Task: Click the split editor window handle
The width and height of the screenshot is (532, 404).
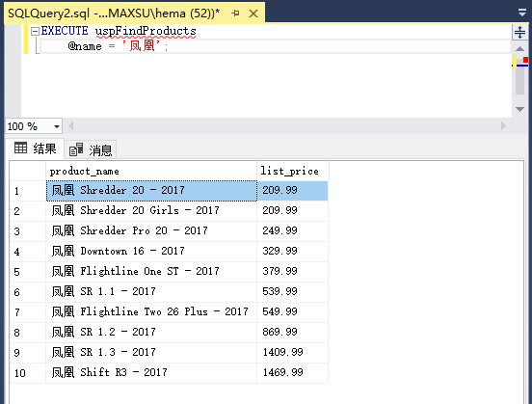Action: click(x=519, y=32)
